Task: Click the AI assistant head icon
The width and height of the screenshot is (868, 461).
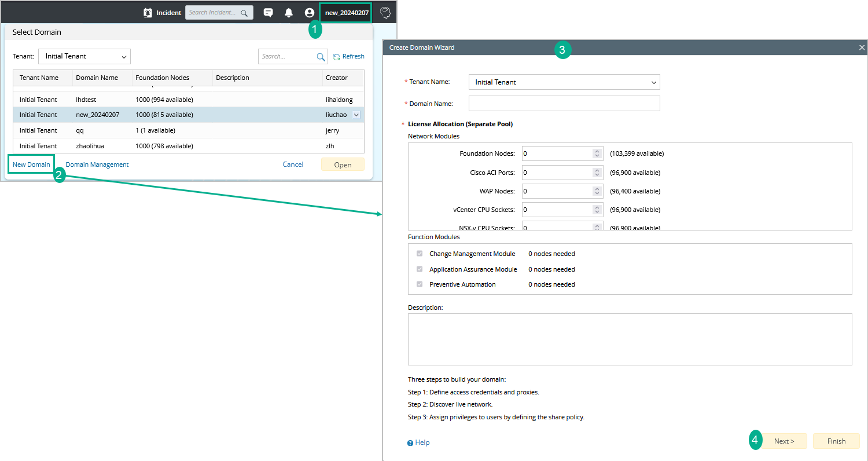Action: pos(385,13)
